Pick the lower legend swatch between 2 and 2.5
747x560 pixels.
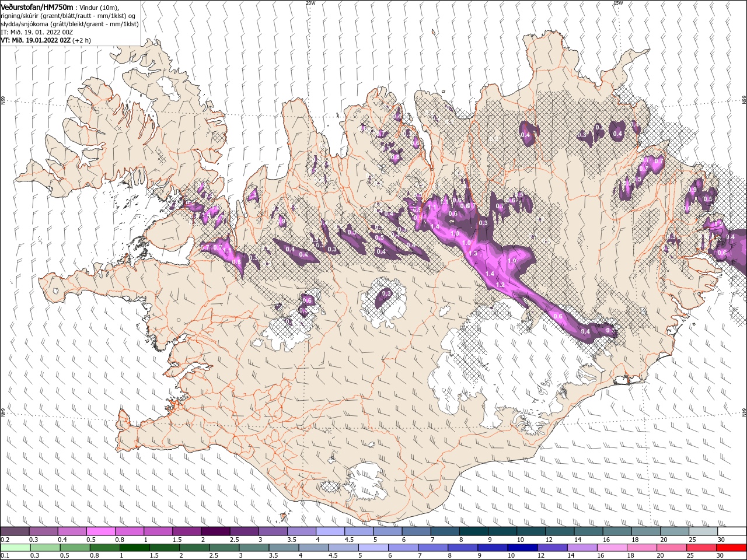click(x=194, y=547)
